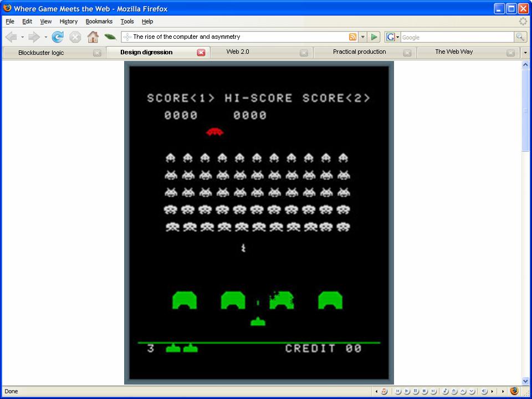The height and width of the screenshot is (399, 532).
Task: Open the Tools menu
Action: tap(127, 22)
